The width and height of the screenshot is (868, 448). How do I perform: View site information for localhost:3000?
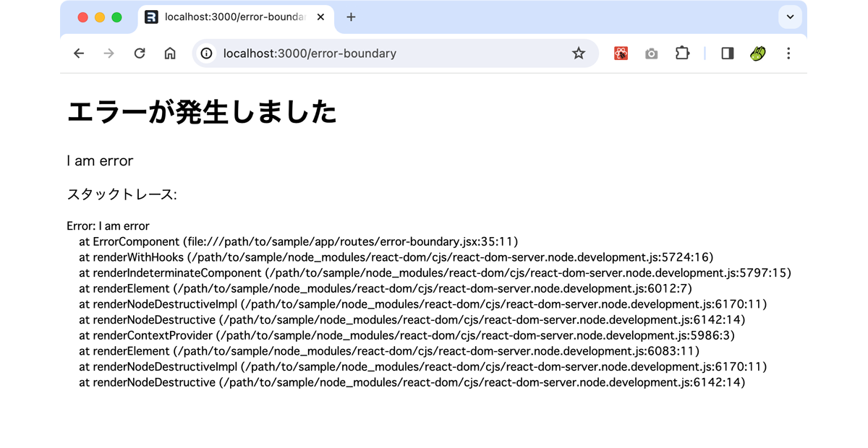[208, 53]
